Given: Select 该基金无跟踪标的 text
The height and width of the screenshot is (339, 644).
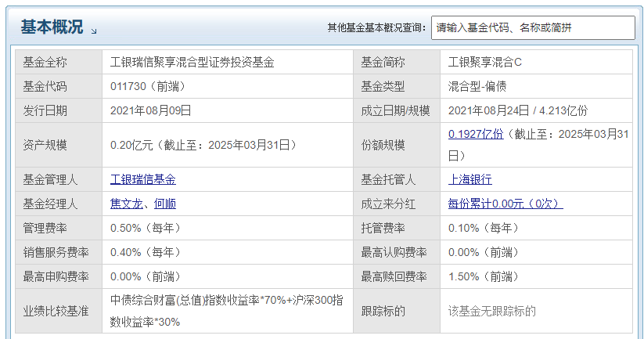Looking at the screenshot, I should pyautogui.click(x=491, y=311).
